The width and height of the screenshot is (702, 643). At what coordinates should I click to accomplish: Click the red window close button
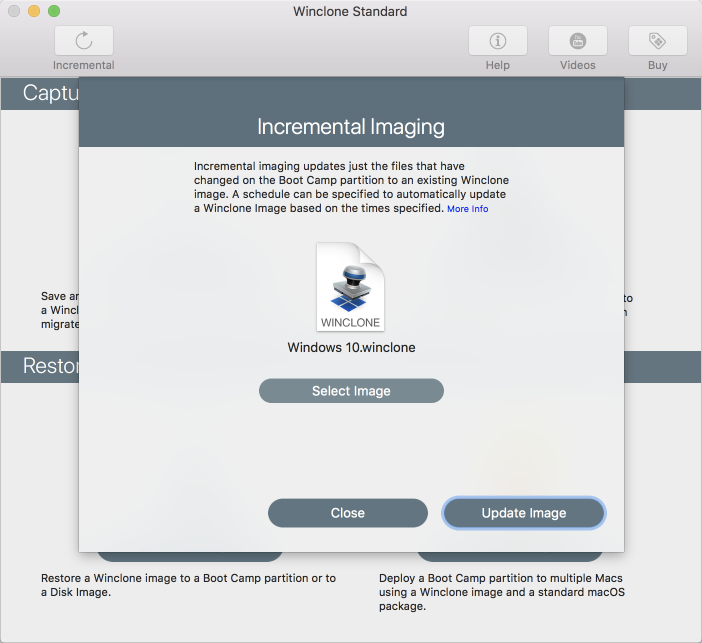pyautogui.click(x=14, y=11)
